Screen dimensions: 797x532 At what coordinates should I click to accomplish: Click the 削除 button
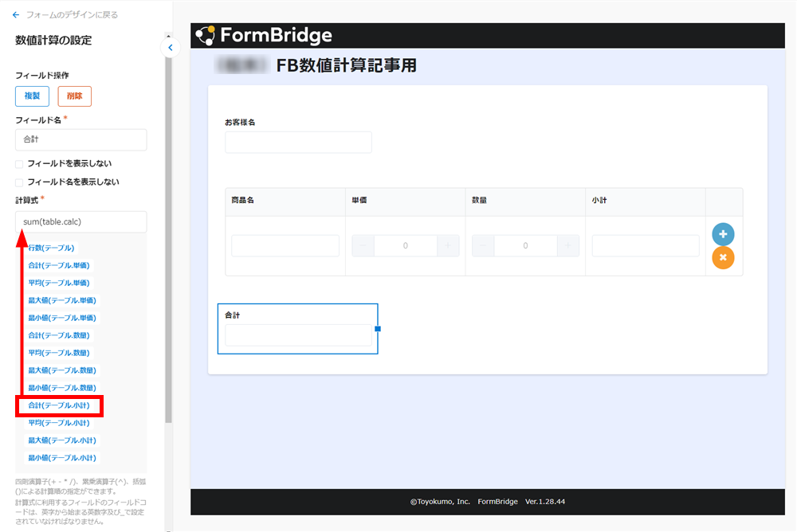75,96
